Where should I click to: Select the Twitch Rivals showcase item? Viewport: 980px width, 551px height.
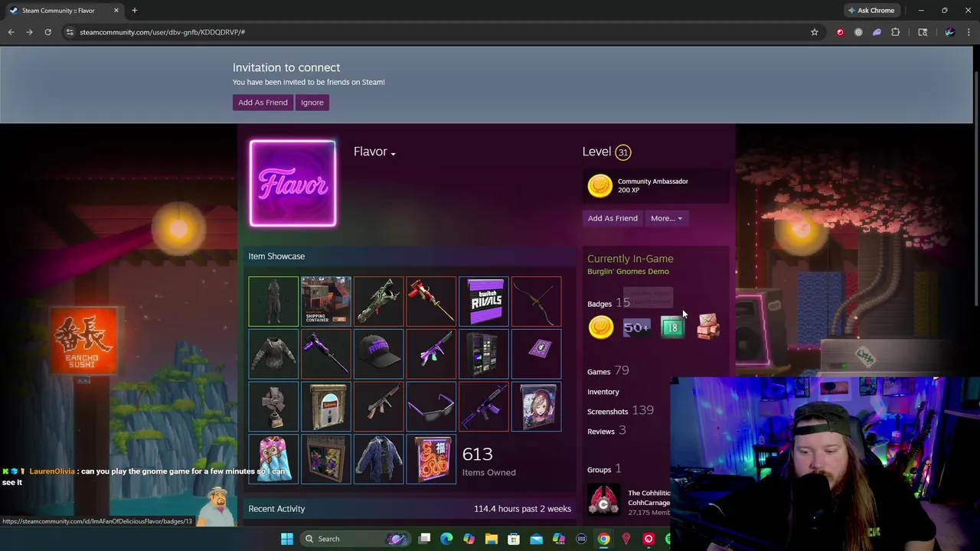(484, 302)
